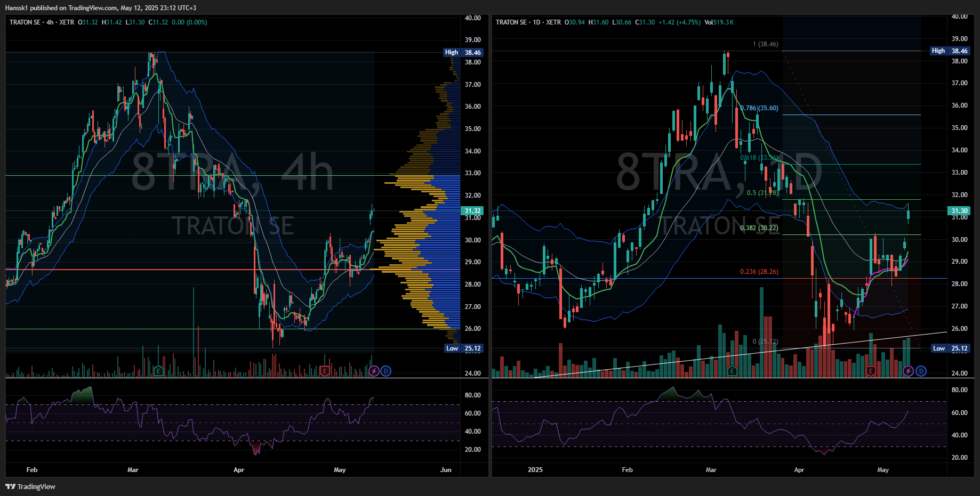The width and height of the screenshot is (980, 496).
Task: Click the High 38.46 label on 4h chart
Action: (x=463, y=52)
